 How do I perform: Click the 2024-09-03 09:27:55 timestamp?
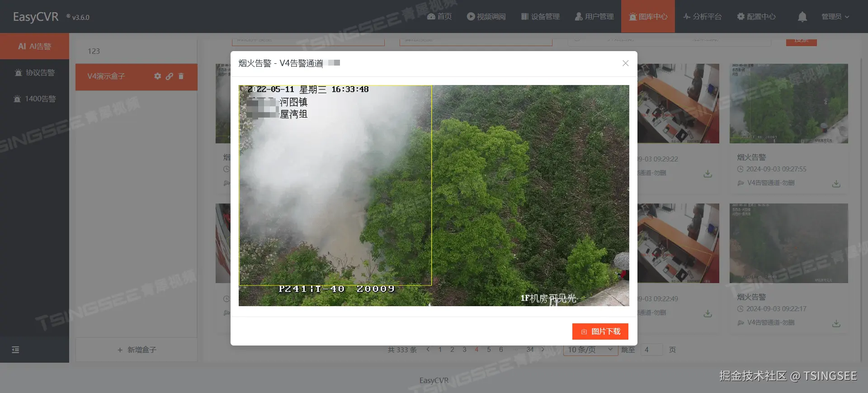pyautogui.click(x=776, y=169)
